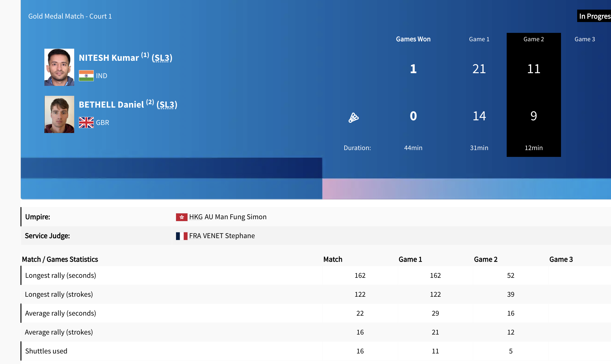
Task: Click the Longest rally (seconds) row
Action: pos(61,275)
